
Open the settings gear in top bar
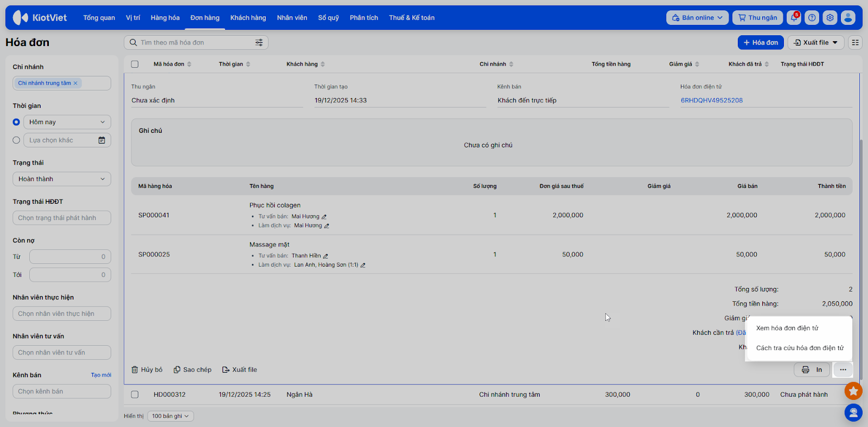830,18
